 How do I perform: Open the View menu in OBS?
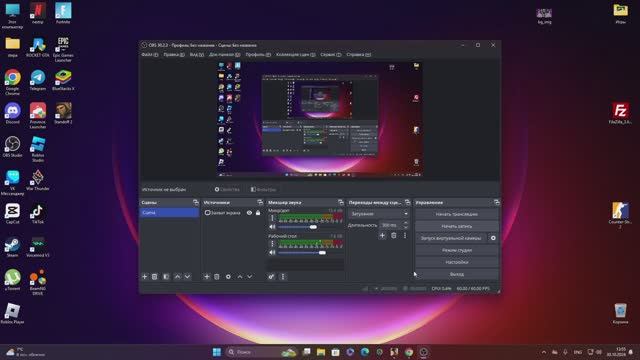[x=197, y=55]
